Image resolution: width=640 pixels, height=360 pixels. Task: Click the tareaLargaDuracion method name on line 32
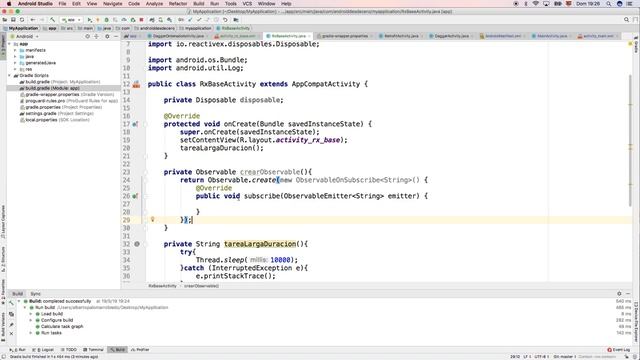(x=260, y=244)
